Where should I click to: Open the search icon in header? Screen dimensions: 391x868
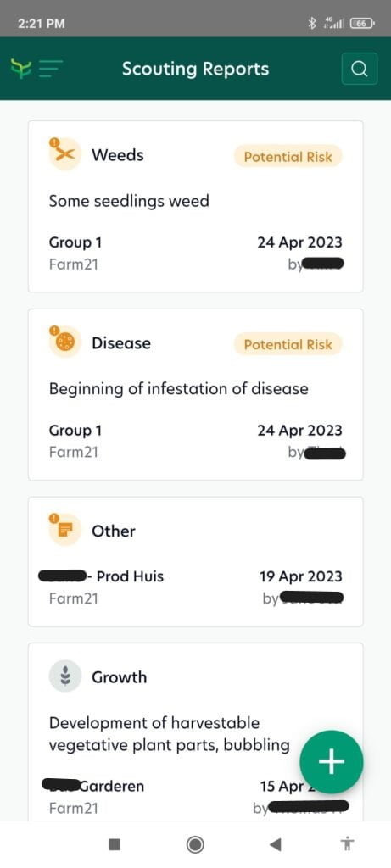(x=360, y=69)
